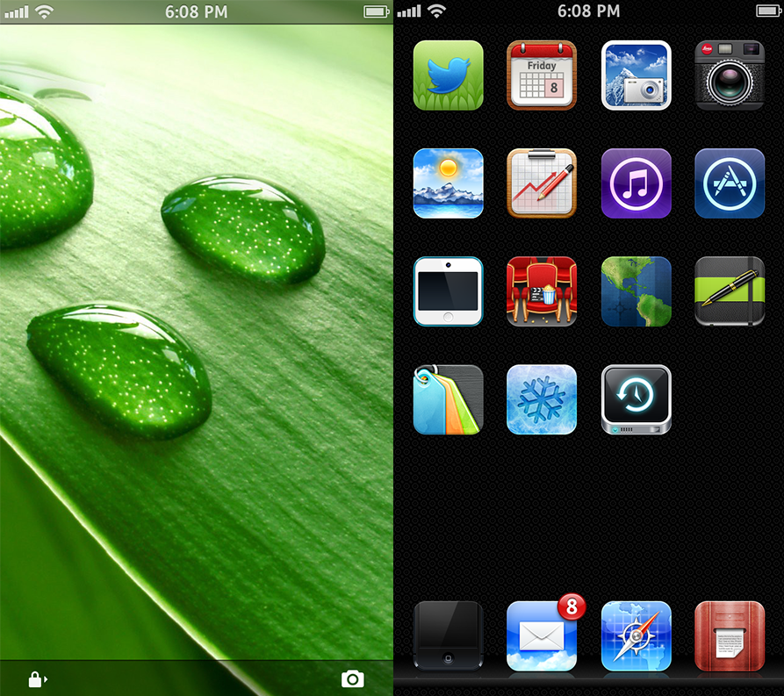Image resolution: width=784 pixels, height=696 pixels.
Task: Tap the black iPhone icon in dock
Action: click(448, 636)
